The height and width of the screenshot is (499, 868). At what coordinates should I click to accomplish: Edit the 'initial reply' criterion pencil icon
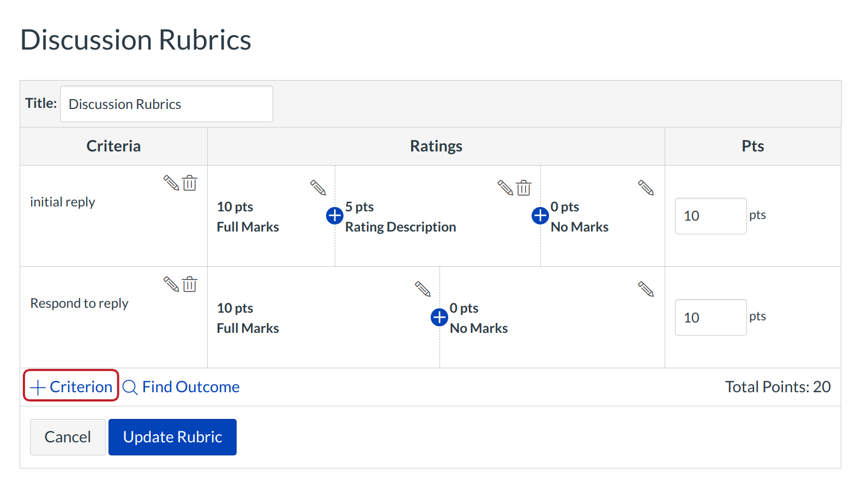(x=171, y=183)
